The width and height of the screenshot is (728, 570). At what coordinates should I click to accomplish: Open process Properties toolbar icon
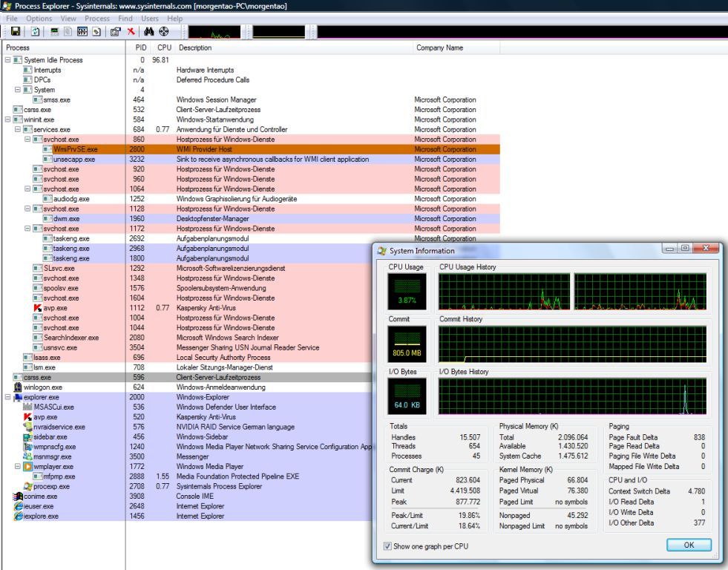click(115, 32)
